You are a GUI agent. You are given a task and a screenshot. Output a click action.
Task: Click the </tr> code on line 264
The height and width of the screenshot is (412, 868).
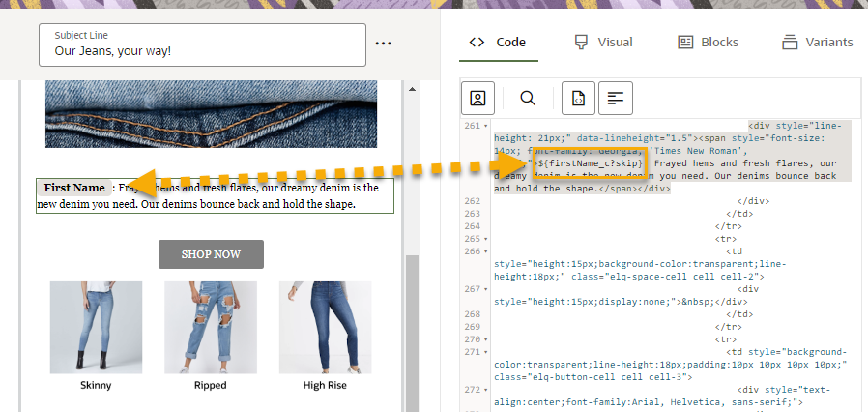point(728,226)
